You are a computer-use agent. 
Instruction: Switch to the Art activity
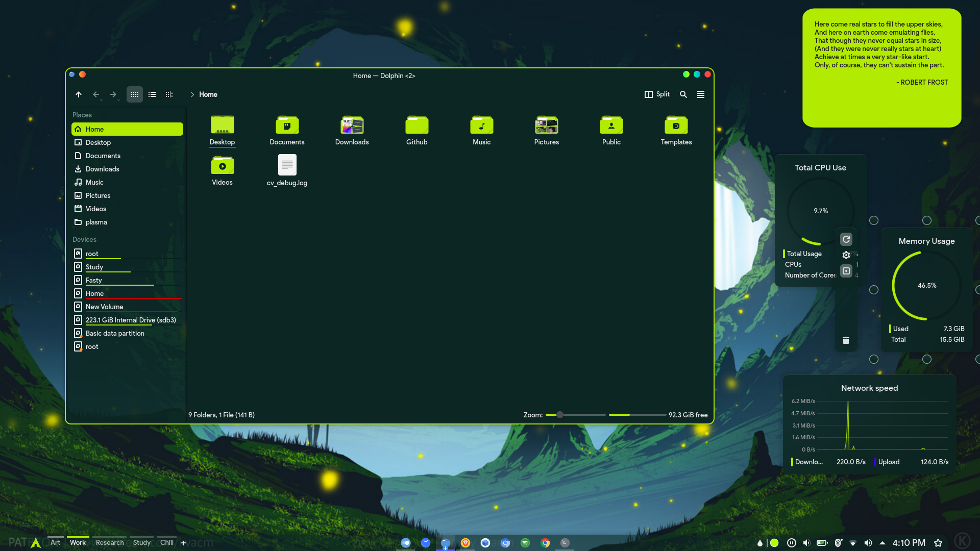pos(56,542)
